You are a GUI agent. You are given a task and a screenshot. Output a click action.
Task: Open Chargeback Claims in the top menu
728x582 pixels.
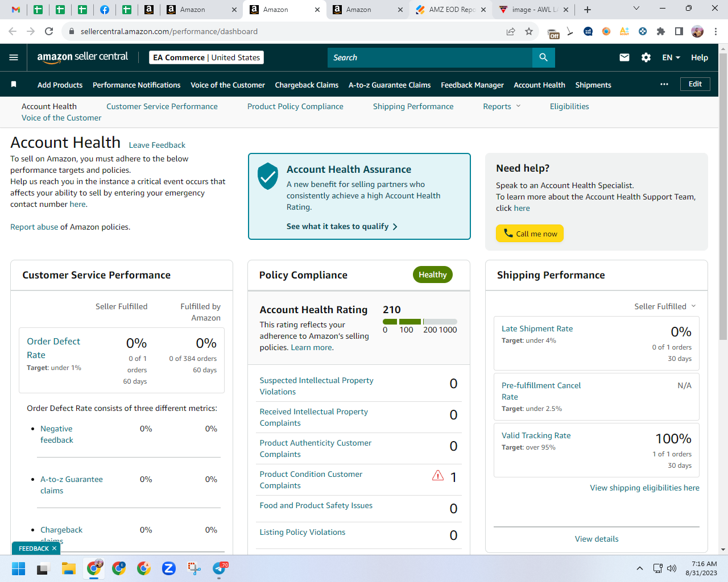(x=307, y=85)
